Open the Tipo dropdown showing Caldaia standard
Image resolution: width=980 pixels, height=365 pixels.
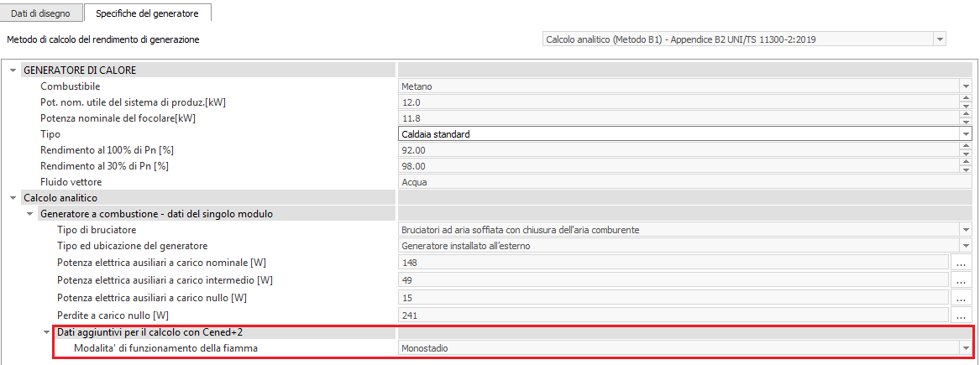pos(965,134)
